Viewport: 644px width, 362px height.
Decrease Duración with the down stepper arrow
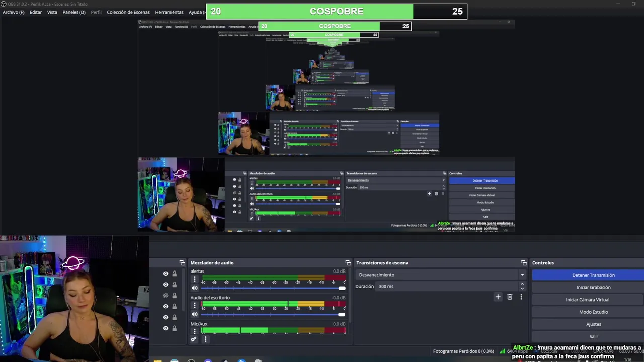click(522, 289)
